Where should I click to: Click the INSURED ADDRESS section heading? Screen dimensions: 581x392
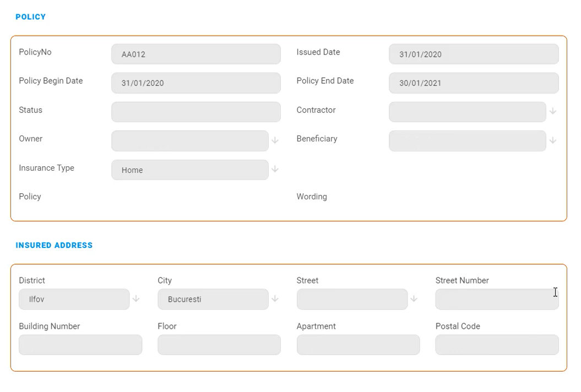click(54, 246)
